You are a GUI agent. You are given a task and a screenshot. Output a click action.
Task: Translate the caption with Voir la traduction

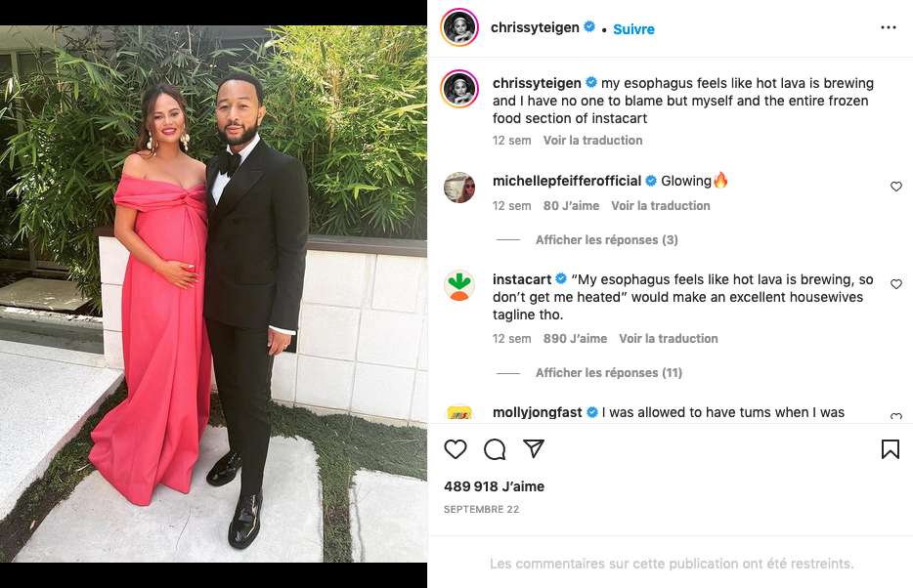coord(592,141)
